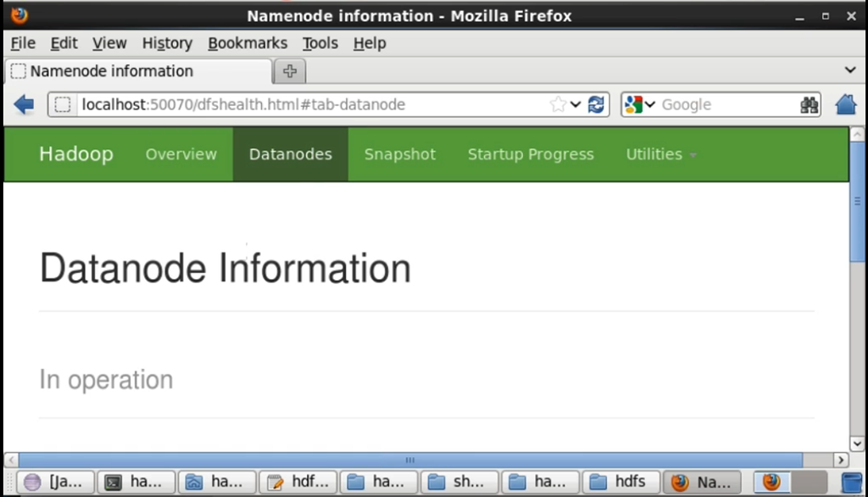Open a new tab with plus button

pos(290,71)
